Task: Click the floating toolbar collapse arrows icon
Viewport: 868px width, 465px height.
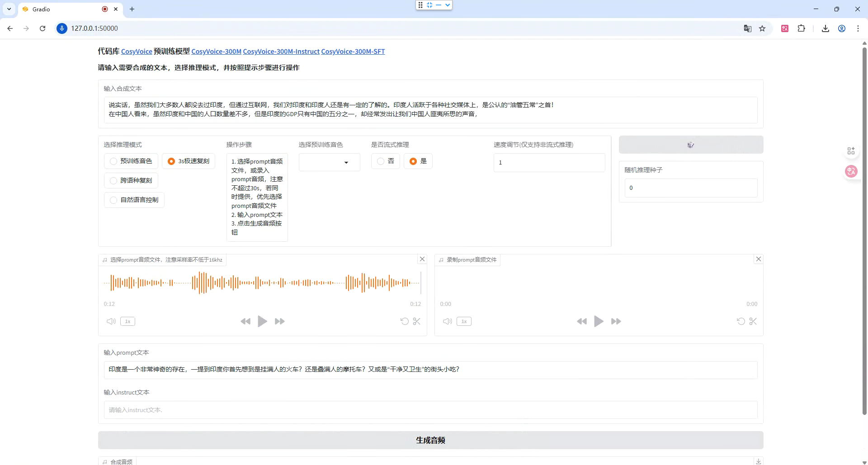Action: (429, 5)
